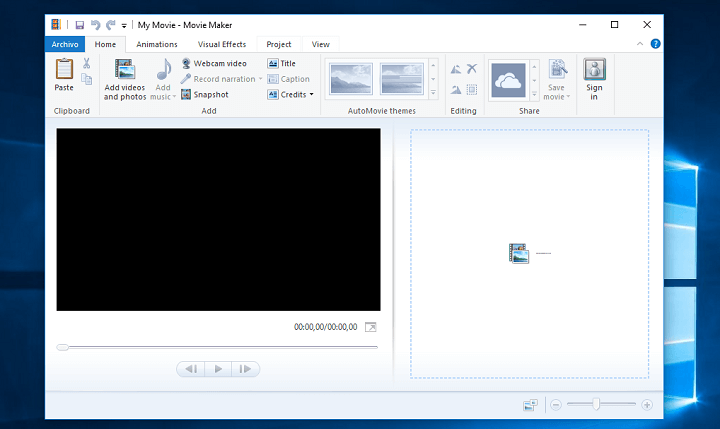
Task: Click the Caption button
Action: (x=288, y=79)
